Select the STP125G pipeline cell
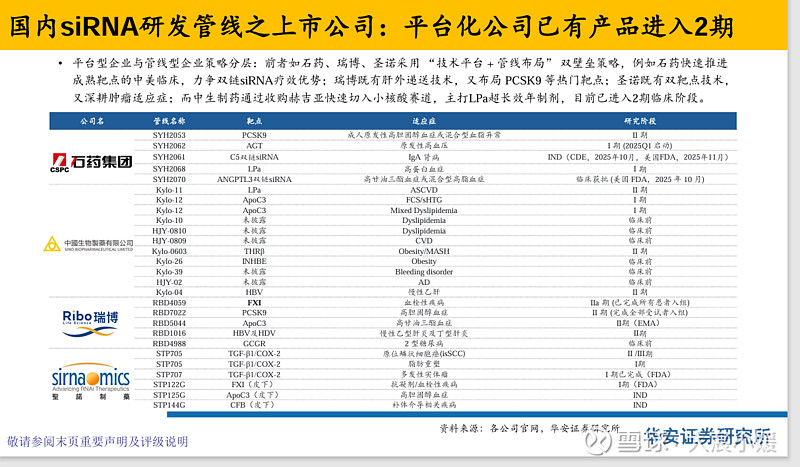The height and width of the screenshot is (467, 800). (169, 395)
